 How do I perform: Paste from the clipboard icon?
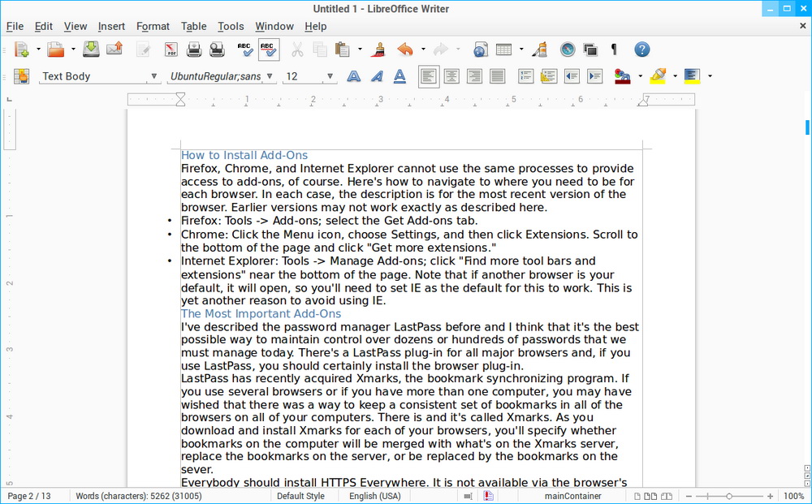(343, 50)
